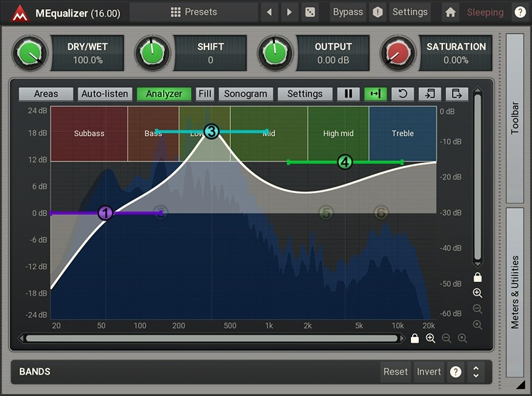Viewport: 532px width, 396px height.
Task: Open help for the Bands section
Action: [456, 372]
